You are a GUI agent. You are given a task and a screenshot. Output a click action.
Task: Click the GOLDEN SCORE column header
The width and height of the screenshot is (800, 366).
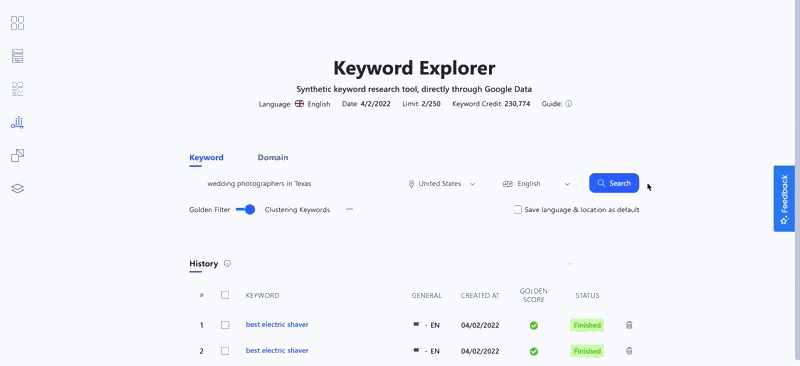tap(534, 295)
